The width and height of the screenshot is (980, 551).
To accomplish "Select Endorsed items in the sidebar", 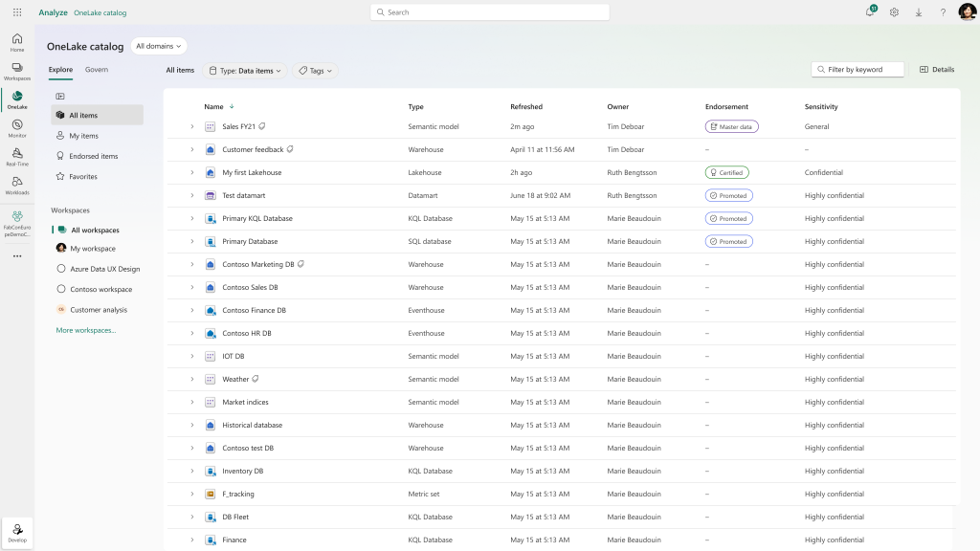I will coord(93,156).
